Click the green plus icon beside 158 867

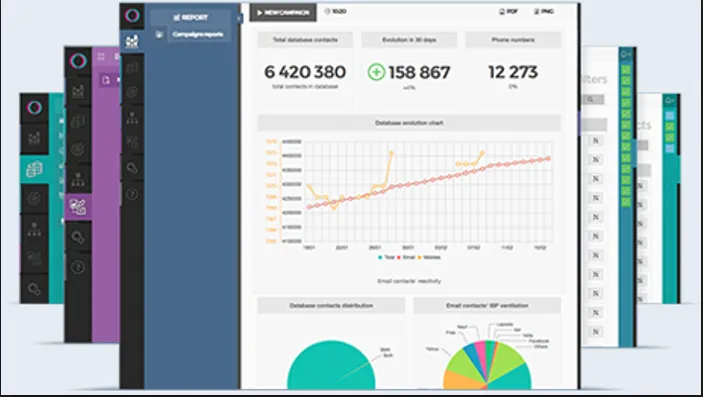point(376,72)
